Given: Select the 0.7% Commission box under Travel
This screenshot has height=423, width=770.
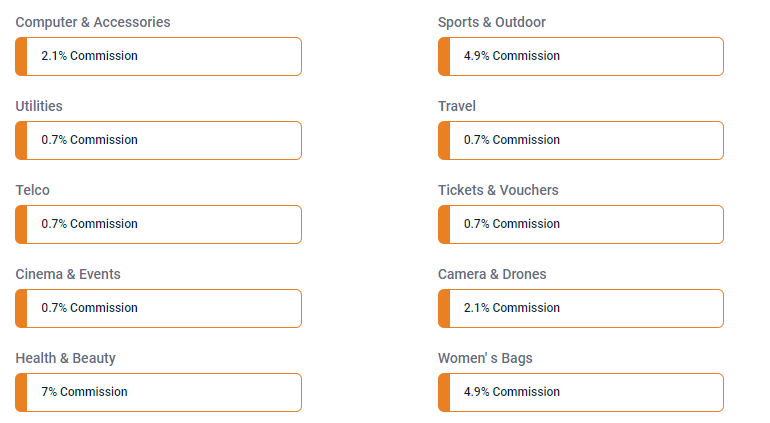Looking at the screenshot, I should (x=581, y=140).
